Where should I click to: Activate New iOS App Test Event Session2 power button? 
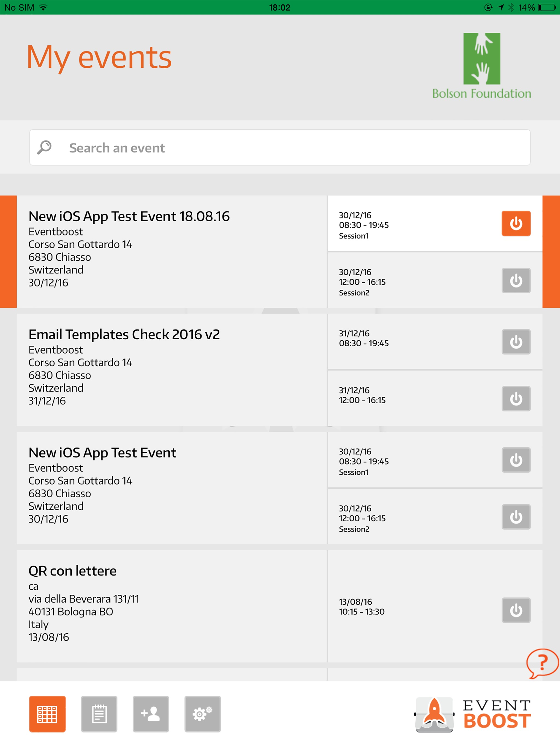coord(516,517)
